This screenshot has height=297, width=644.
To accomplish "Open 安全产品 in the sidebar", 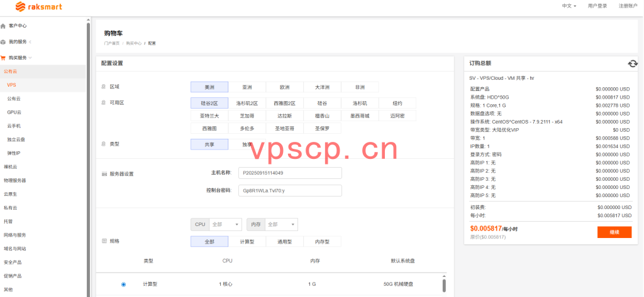I will tap(13, 262).
